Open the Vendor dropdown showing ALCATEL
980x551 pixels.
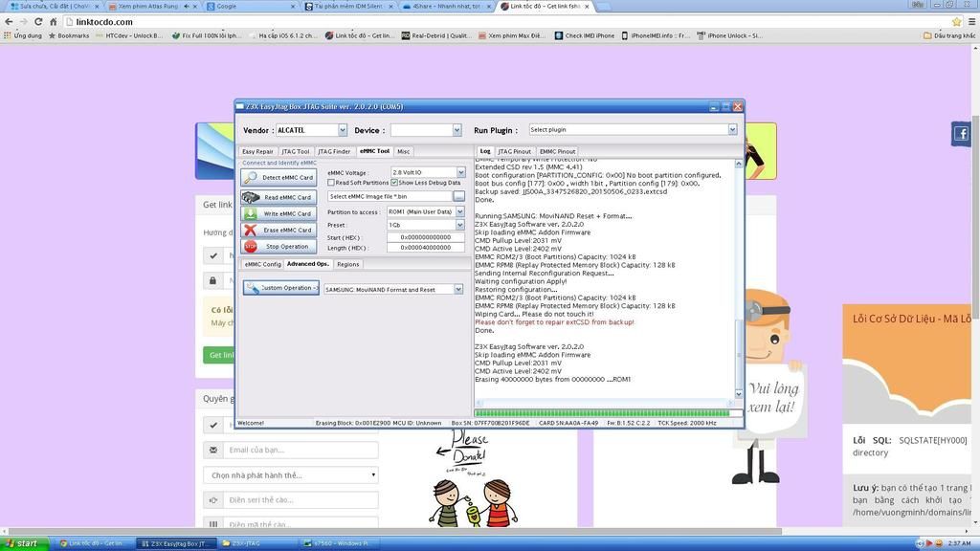coord(343,130)
